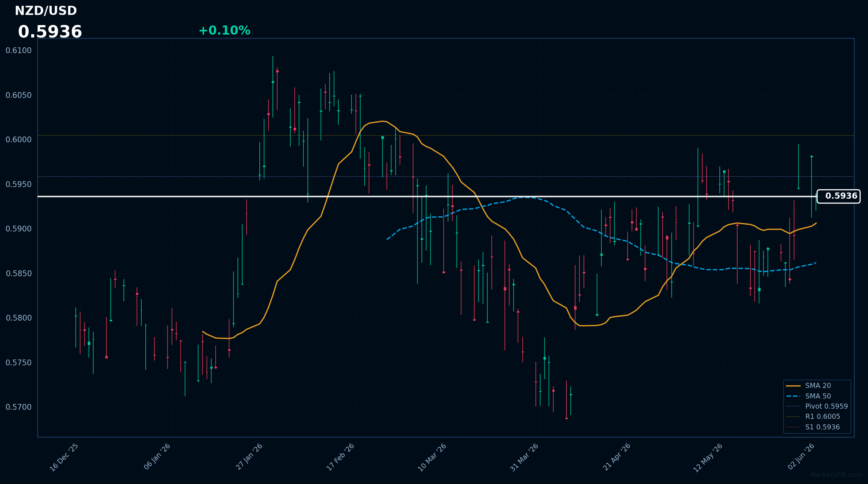Viewport: 868px width, 484px height.
Task: Click the 21 Apr '26 date label
Action: 617,457
